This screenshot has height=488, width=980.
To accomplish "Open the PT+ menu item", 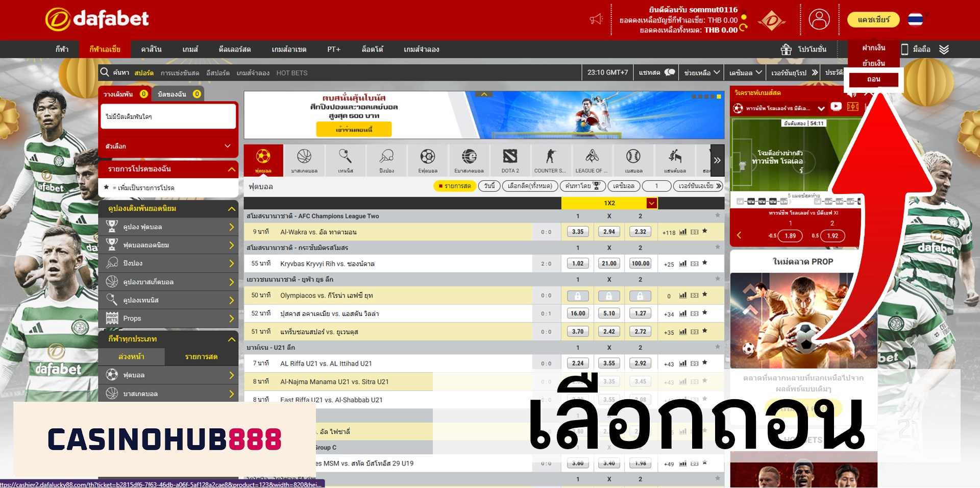I will click(334, 49).
